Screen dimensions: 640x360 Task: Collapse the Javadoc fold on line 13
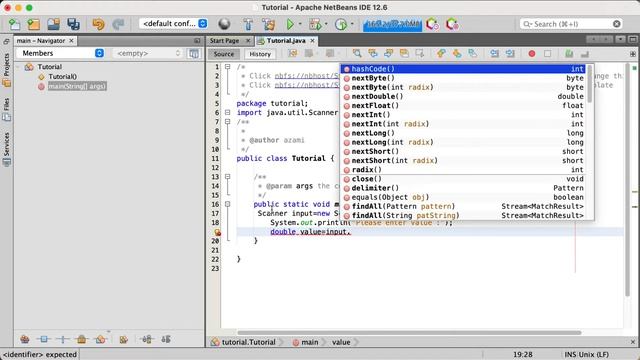click(x=228, y=177)
